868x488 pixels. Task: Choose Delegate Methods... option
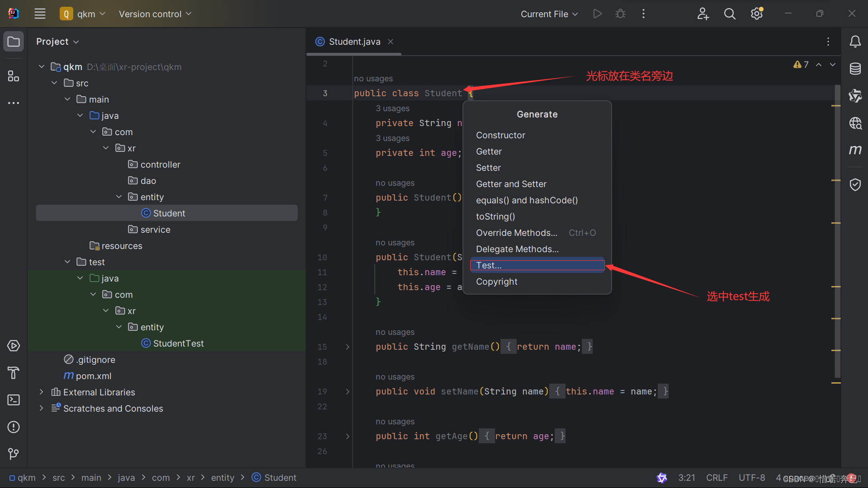tap(537, 249)
